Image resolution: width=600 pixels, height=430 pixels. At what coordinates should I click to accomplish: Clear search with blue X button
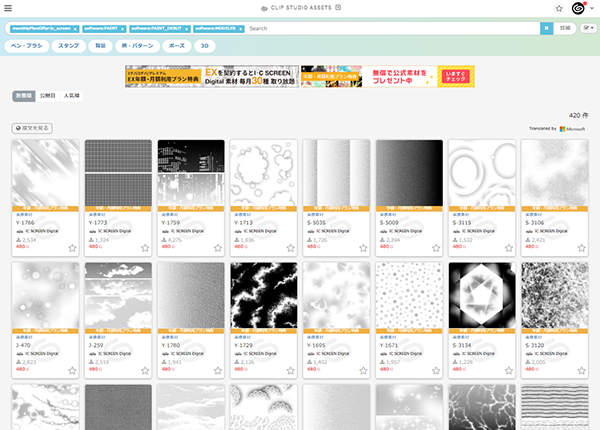pyautogui.click(x=546, y=28)
